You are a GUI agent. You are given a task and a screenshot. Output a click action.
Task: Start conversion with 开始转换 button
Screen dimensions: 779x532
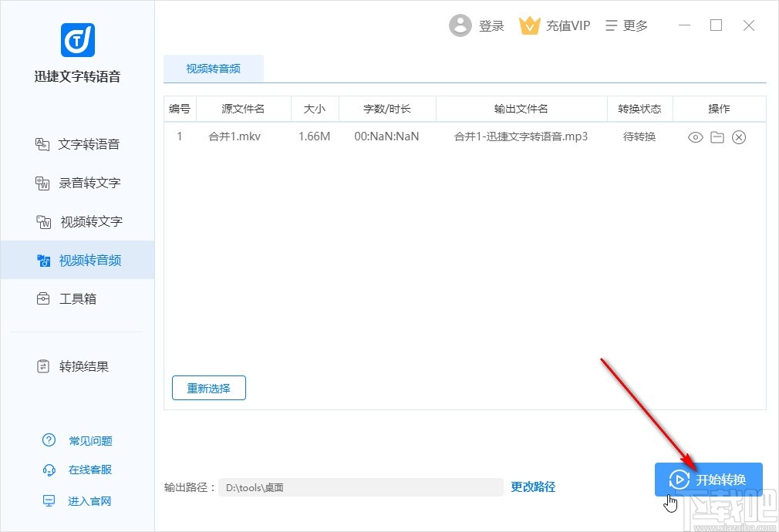[708, 478]
